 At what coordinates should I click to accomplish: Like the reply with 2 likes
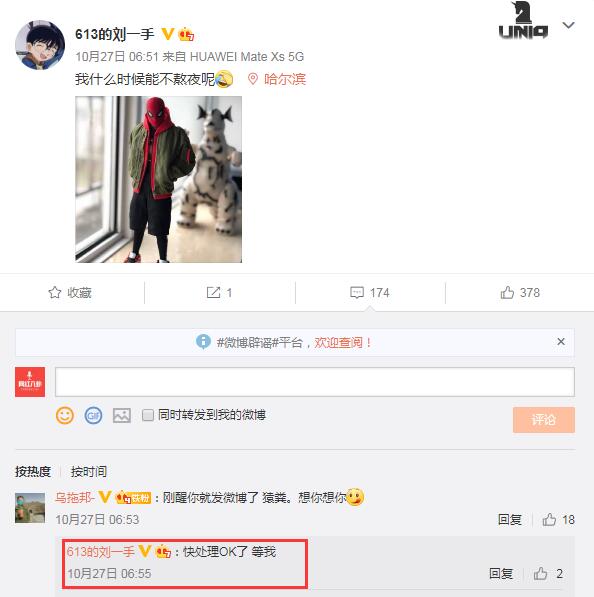(540, 573)
